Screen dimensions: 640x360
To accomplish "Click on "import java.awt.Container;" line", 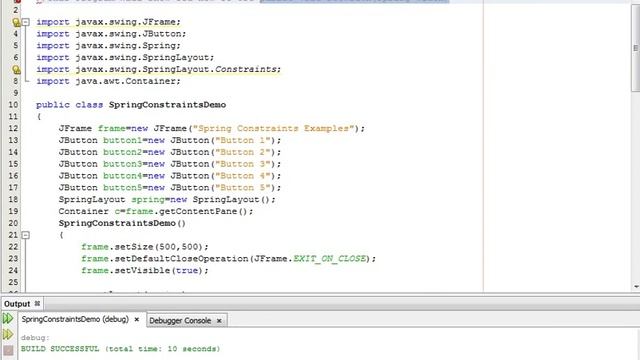I will (108, 81).
